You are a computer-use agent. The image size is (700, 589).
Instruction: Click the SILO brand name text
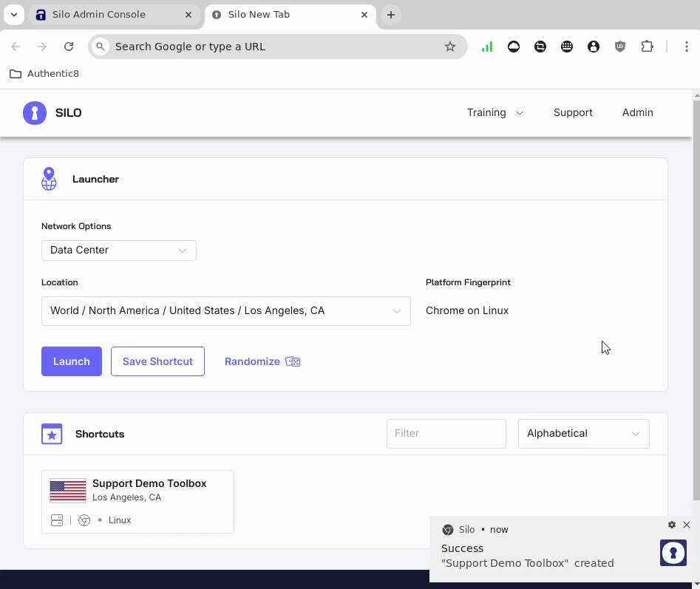click(x=68, y=113)
